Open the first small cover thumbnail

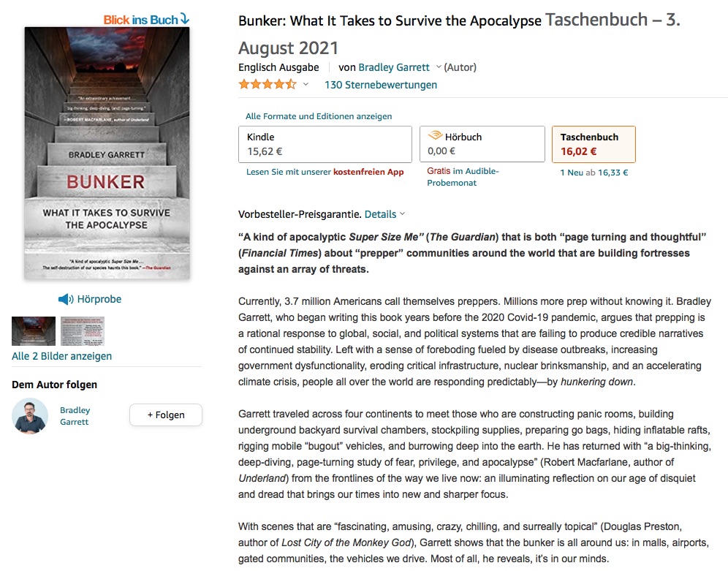[34, 331]
